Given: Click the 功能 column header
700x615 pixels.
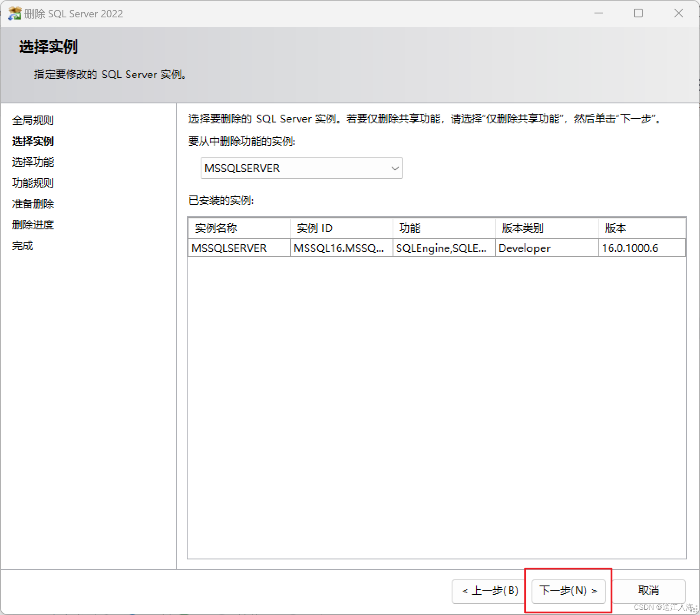Looking at the screenshot, I should coord(444,228).
